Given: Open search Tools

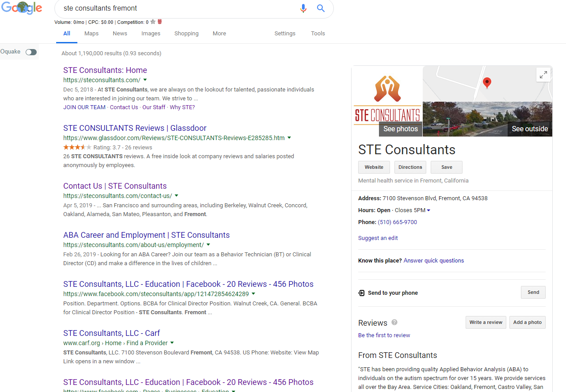Looking at the screenshot, I should 318,33.
